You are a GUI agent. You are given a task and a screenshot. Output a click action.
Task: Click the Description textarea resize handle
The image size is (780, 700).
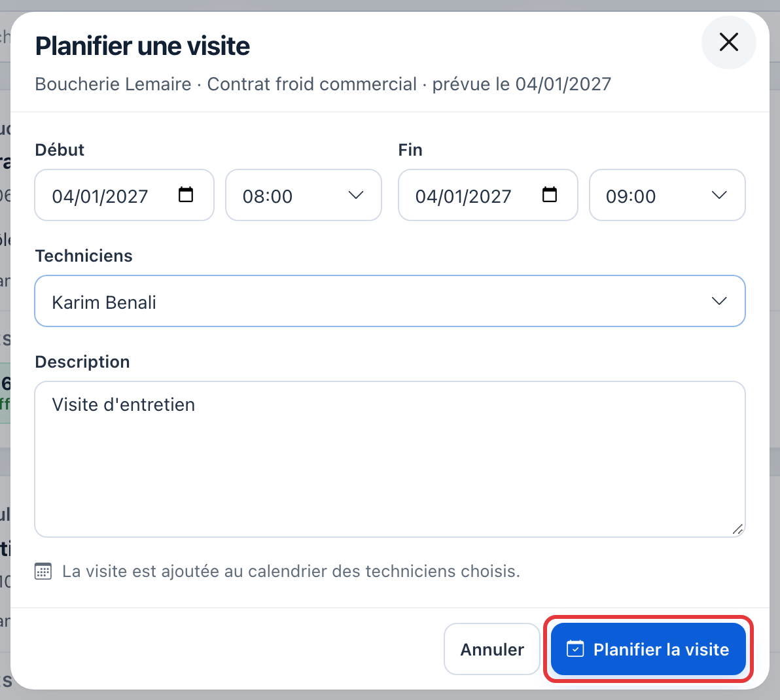737,529
